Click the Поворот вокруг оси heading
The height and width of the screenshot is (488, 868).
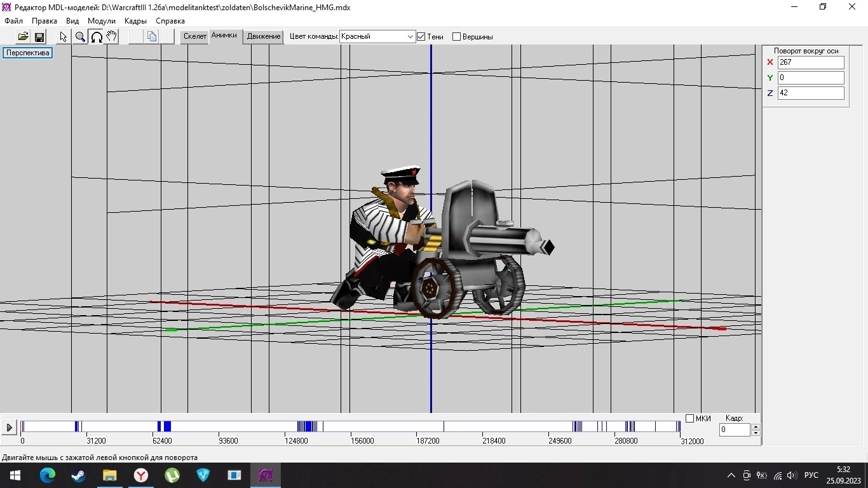tap(806, 51)
